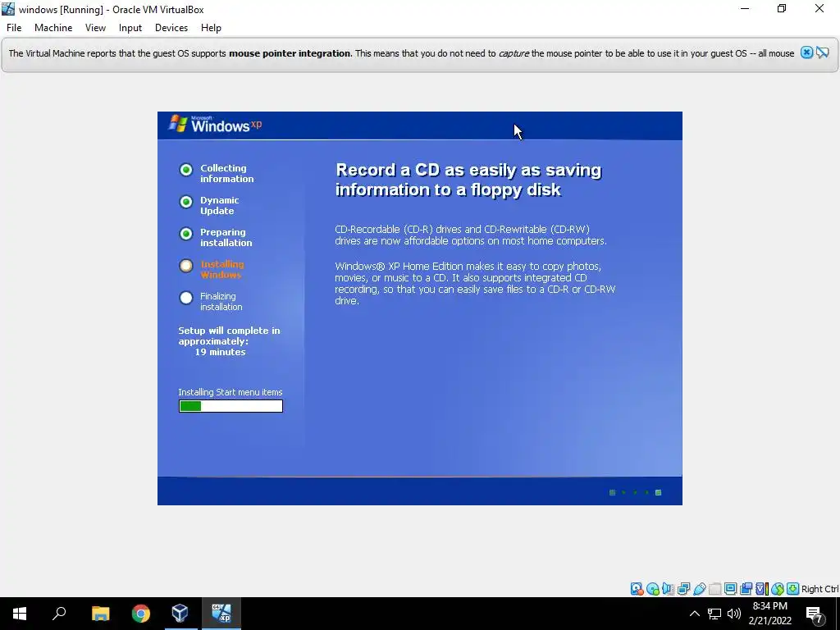
Task: Click the mouse integration status icon
Action: pyautogui.click(x=778, y=589)
